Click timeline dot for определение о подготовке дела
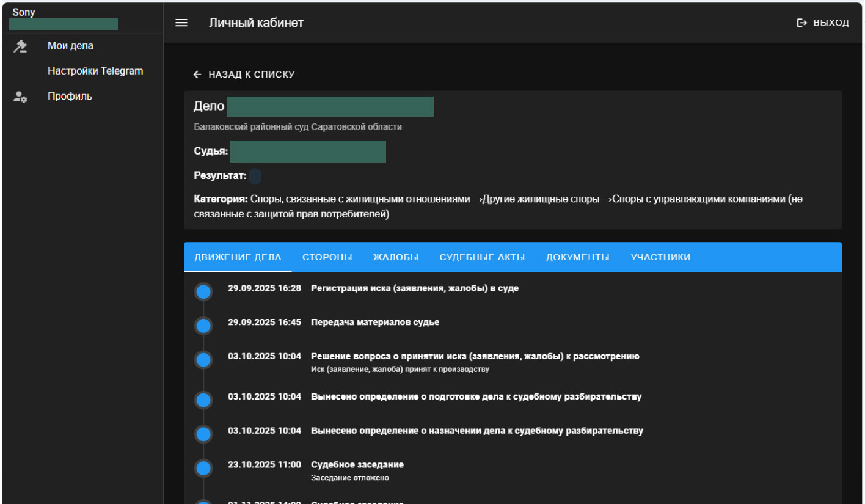This screenshot has width=865, height=504. tap(203, 400)
